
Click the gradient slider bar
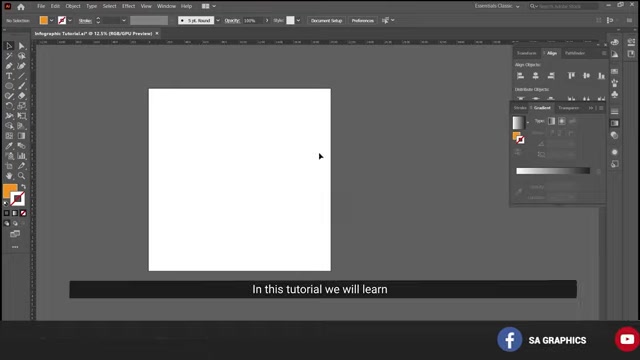(x=553, y=171)
